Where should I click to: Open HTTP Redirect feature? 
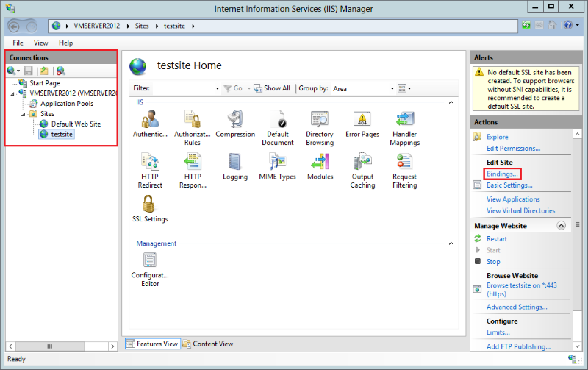coord(150,170)
